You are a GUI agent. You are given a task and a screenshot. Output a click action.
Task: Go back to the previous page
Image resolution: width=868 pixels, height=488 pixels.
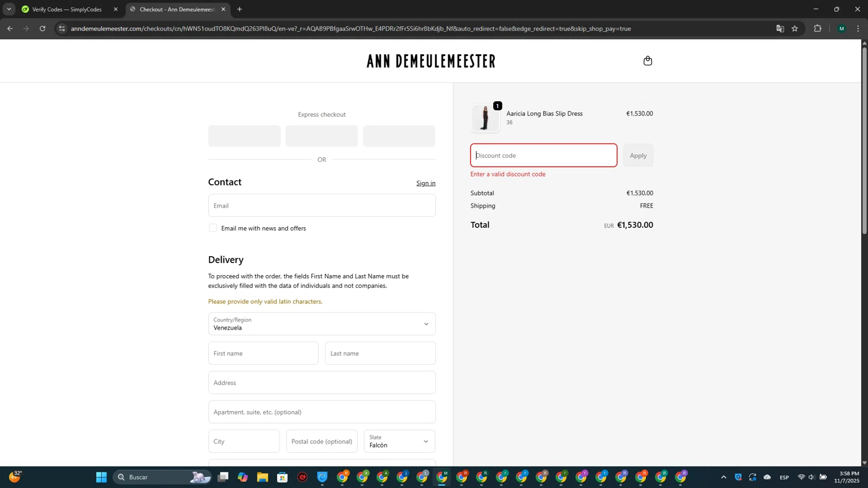10,28
